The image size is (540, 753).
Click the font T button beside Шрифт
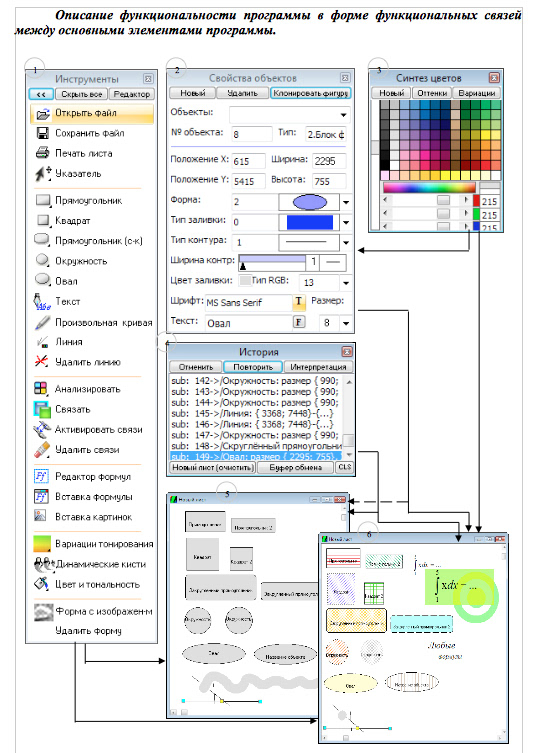[x=298, y=302]
